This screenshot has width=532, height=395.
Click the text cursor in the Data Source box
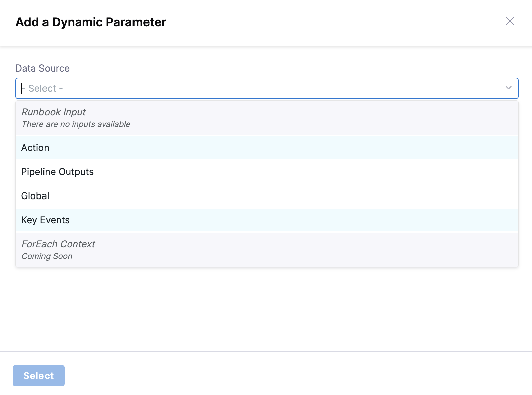22,88
